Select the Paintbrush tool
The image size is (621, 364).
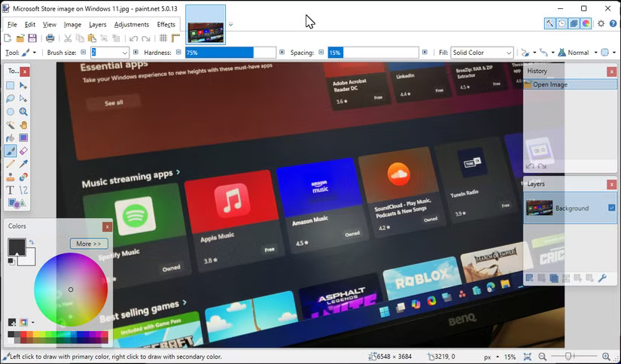coord(11,150)
